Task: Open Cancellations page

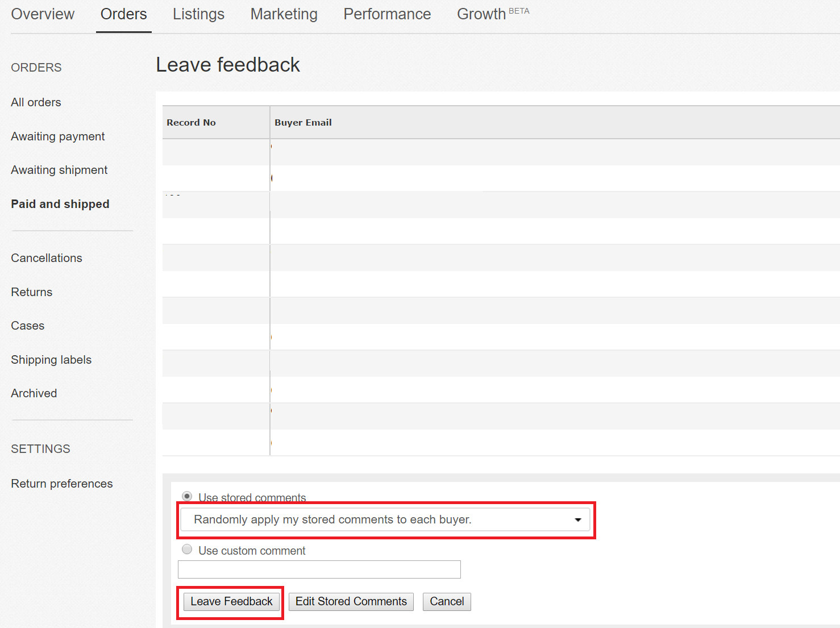Action: pos(47,258)
